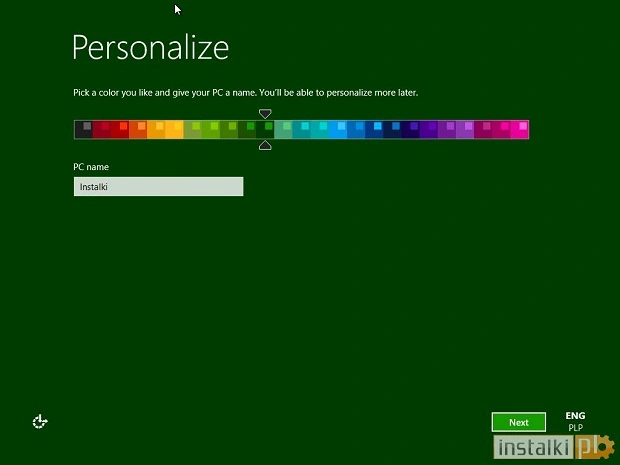Select the orange-red swatch before amber
620x465 pixels.
pos(138,130)
